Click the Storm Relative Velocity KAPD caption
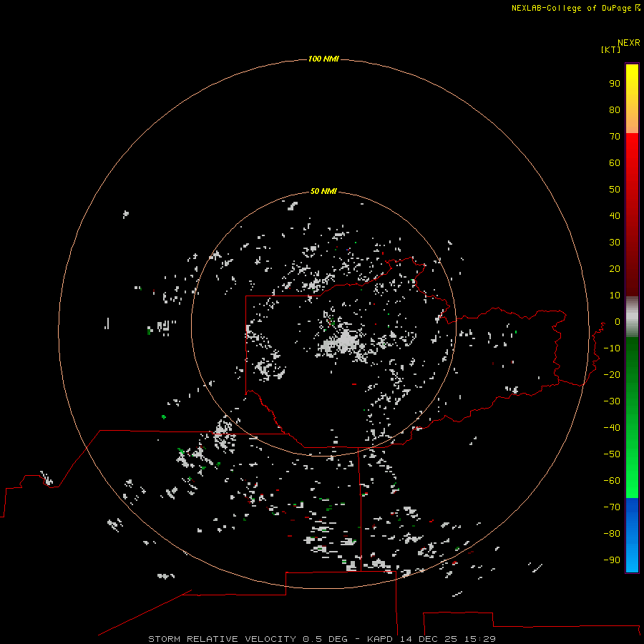This screenshot has height=644, width=644. pos(322,639)
